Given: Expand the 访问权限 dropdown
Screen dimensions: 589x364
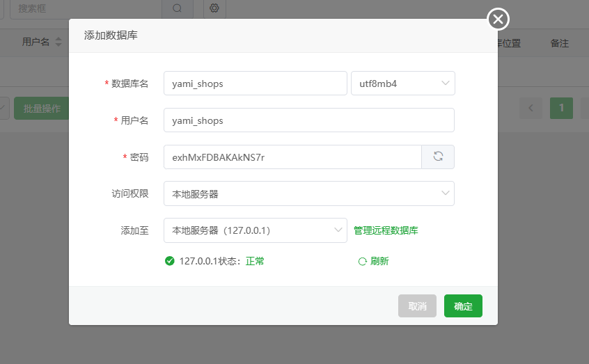Looking at the screenshot, I should (x=308, y=193).
